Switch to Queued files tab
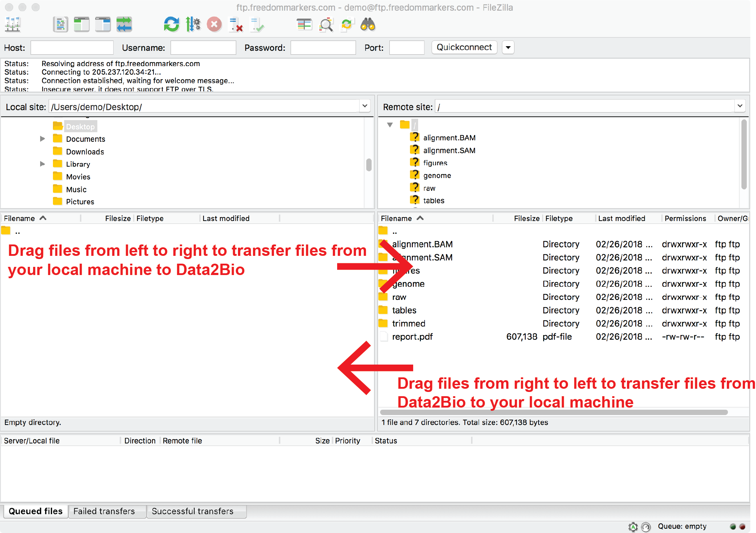The width and height of the screenshot is (756, 533). (36, 511)
